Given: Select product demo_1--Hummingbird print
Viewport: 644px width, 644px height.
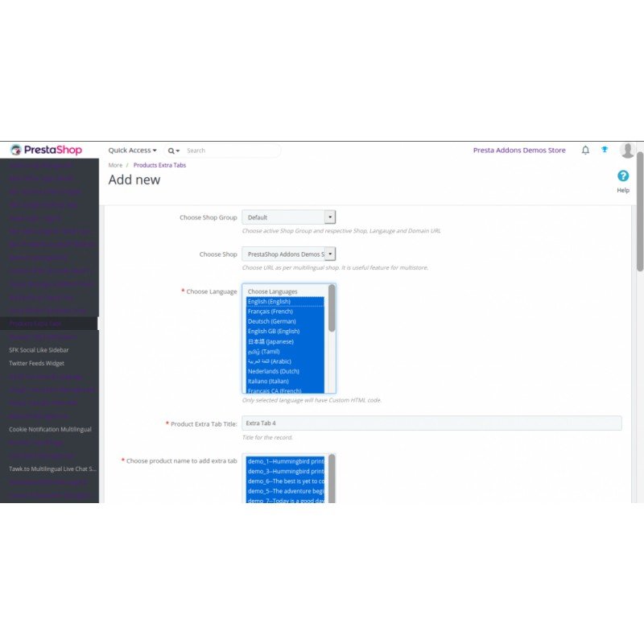Looking at the screenshot, I should point(285,461).
